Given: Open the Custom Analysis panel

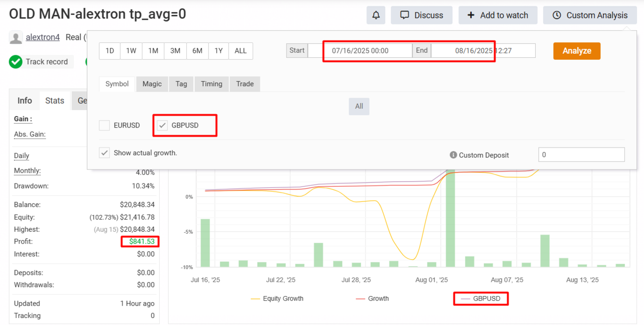Looking at the screenshot, I should click(x=590, y=15).
